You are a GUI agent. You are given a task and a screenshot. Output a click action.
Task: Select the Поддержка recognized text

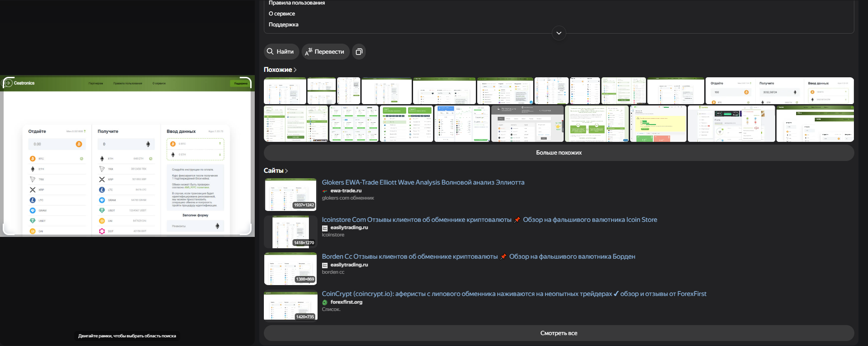tap(283, 25)
